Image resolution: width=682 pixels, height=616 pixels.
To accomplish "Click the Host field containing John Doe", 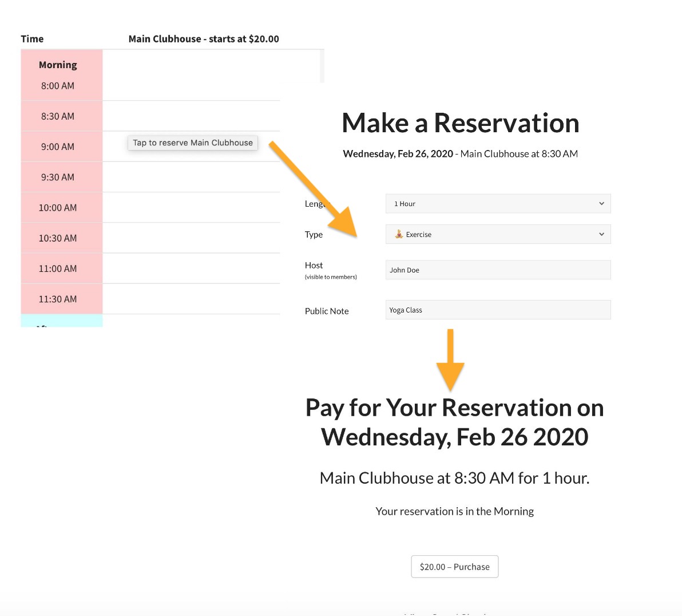I will coord(498,270).
